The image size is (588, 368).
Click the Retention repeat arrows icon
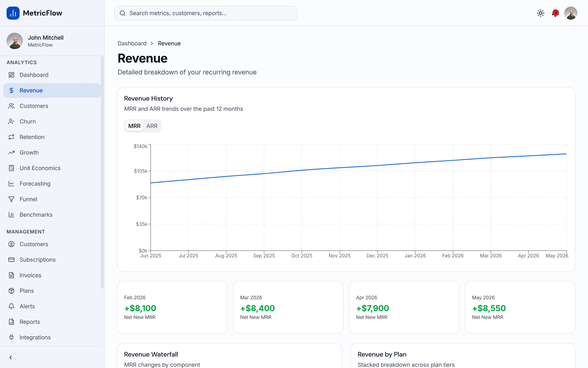pyautogui.click(x=11, y=137)
